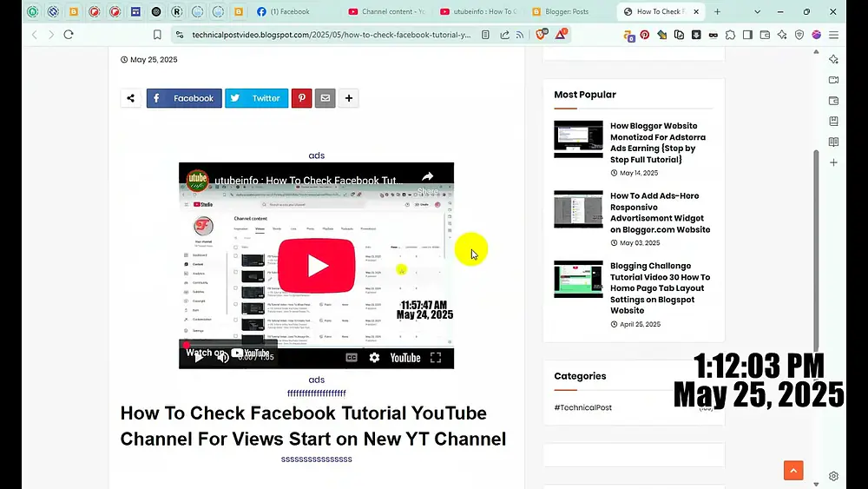Open Brave Talk camera icon in sidebar
Screen dimensions: 868x489
[833, 80]
